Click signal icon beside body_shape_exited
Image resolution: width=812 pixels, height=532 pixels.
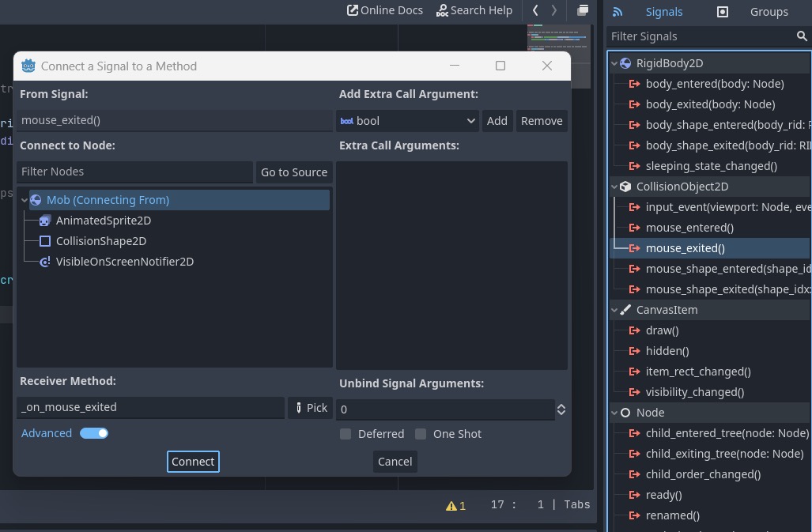point(634,146)
